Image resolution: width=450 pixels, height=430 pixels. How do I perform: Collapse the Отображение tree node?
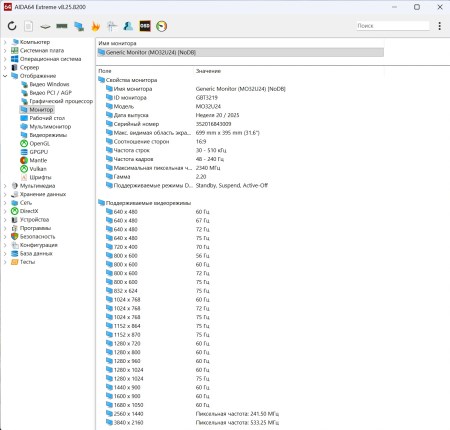click(x=5, y=76)
